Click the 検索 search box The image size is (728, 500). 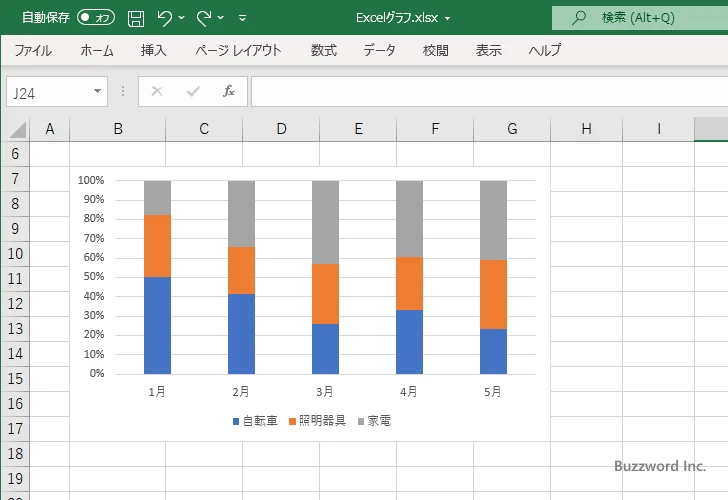640,18
